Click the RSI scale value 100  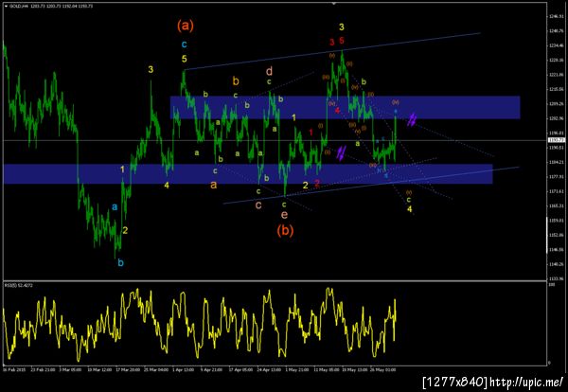[x=551, y=286]
